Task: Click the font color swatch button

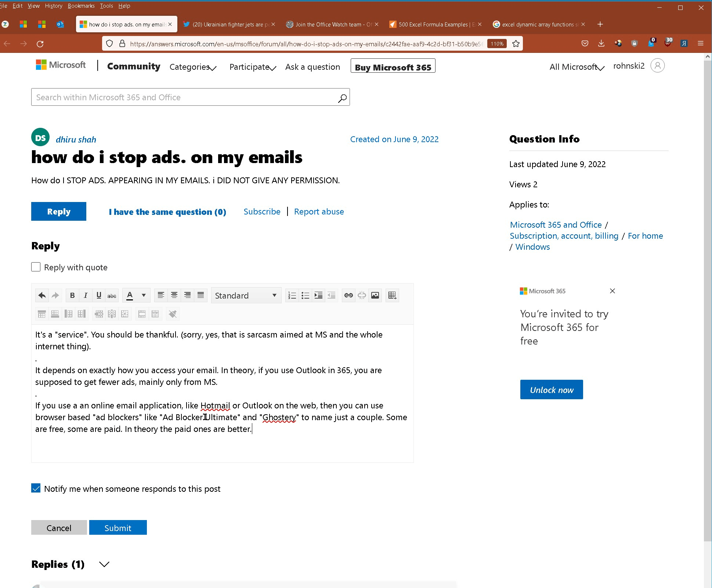Action: click(130, 295)
